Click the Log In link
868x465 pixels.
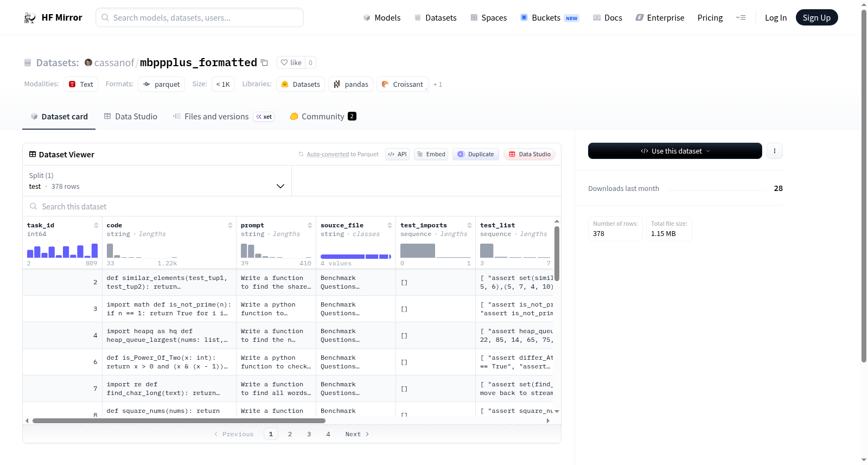[776, 18]
